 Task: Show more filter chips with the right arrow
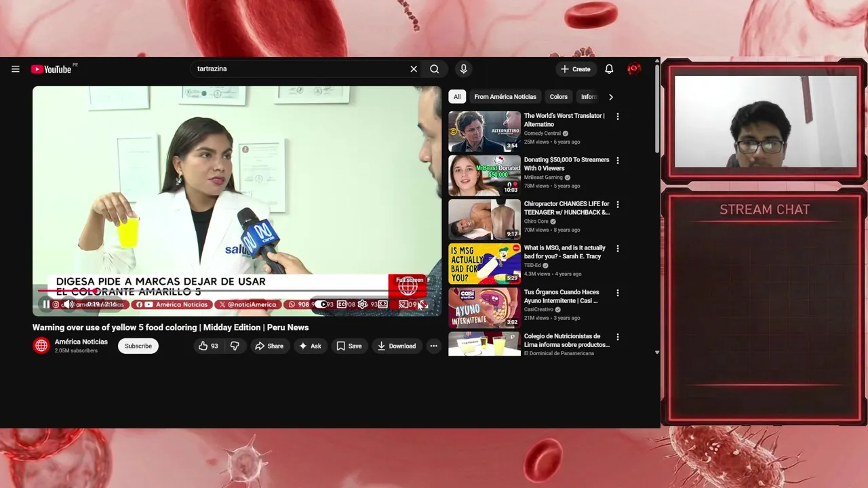coord(611,97)
